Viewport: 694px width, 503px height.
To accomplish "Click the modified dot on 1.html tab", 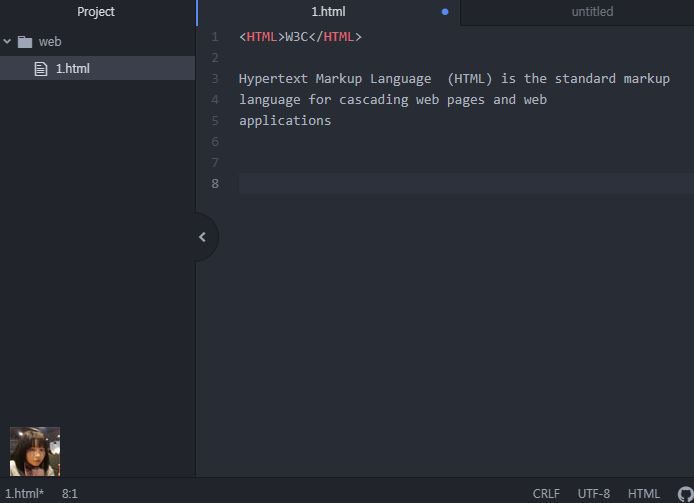I will point(445,12).
